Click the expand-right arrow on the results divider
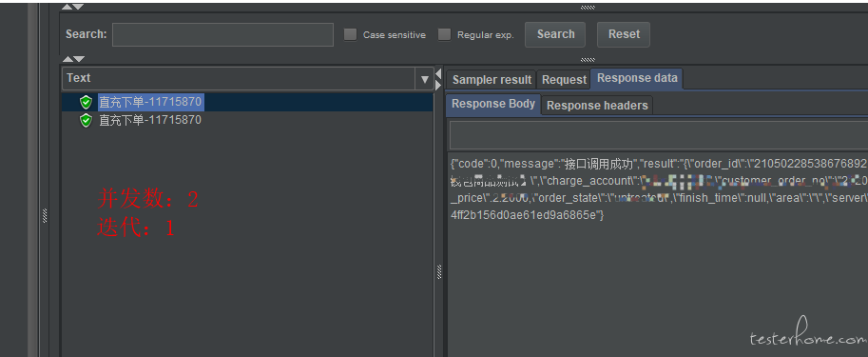Screen dimensions: 868x357 (438, 86)
